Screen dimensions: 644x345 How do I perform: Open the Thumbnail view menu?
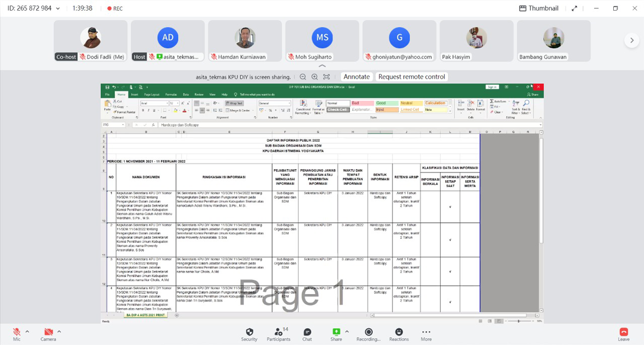(x=538, y=8)
